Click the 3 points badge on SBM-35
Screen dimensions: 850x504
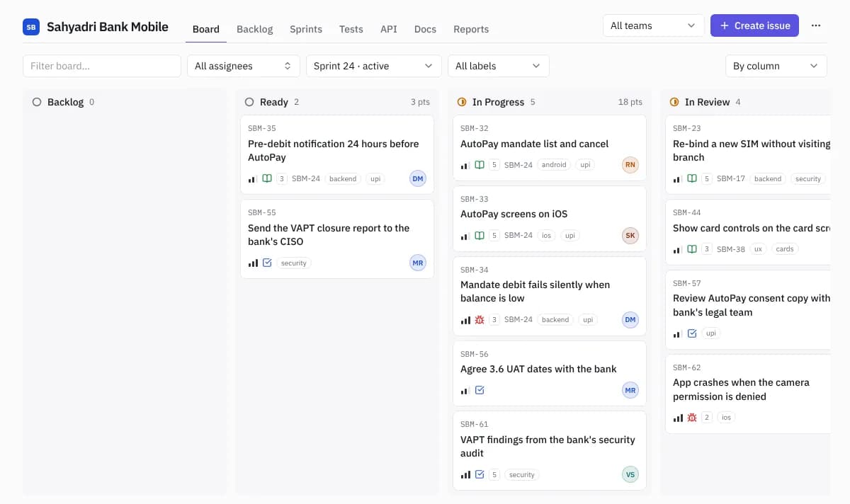pos(282,179)
